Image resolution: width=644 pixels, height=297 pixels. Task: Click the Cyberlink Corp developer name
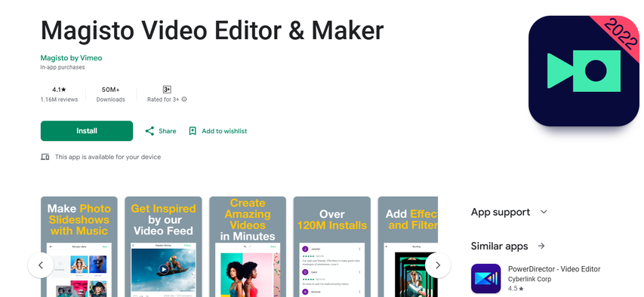pos(529,279)
